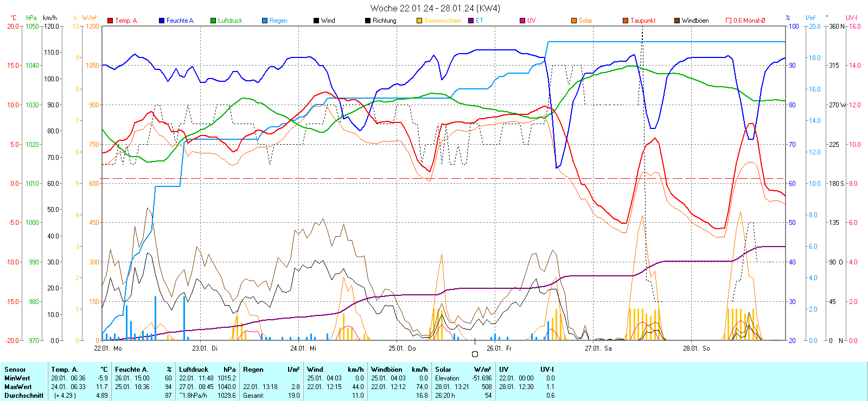The image size is (868, 401).
Task: Click the '26.01. Fr' date axis label
Action: pos(499,348)
